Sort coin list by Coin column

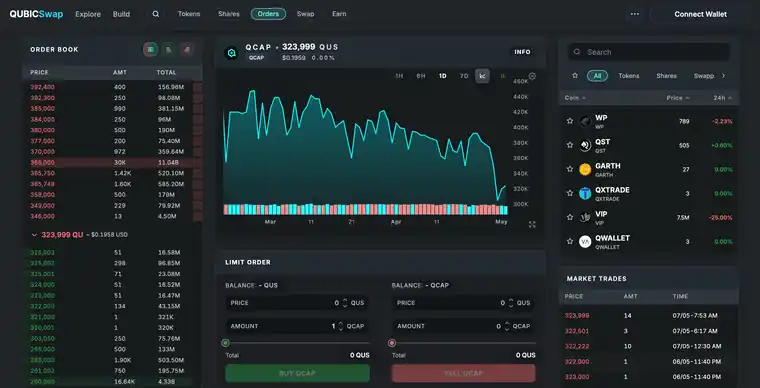(575, 98)
